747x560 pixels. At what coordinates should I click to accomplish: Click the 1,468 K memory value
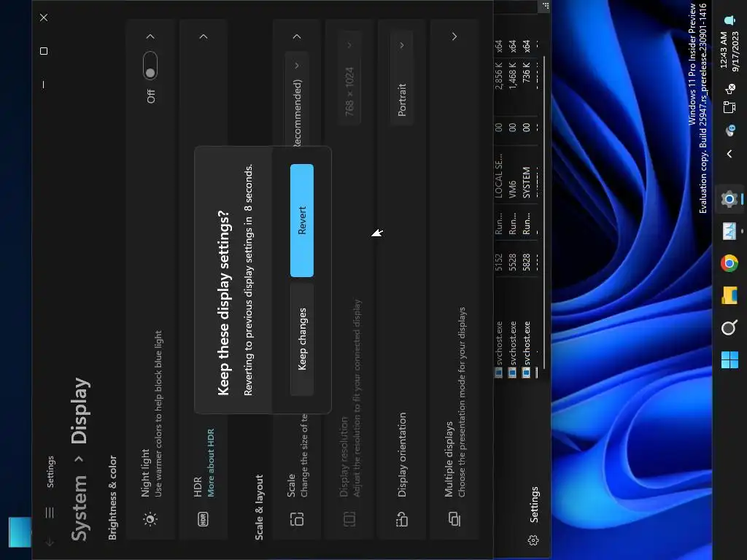512,76
